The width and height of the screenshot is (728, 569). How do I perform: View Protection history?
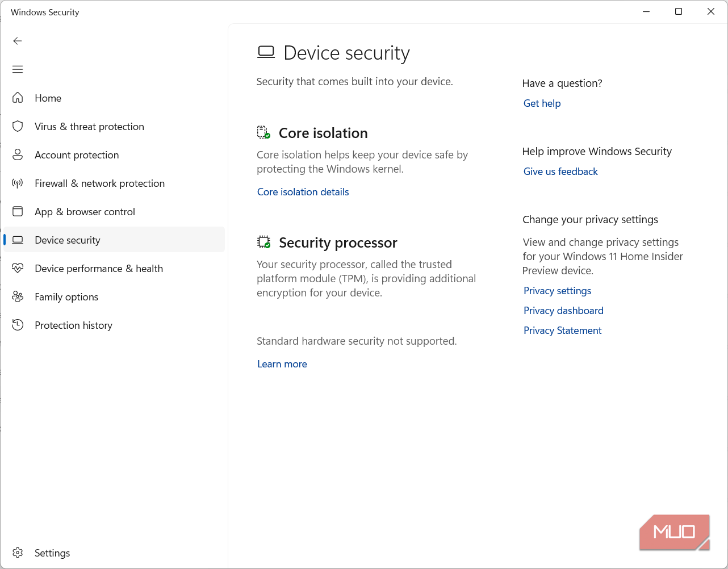point(73,325)
